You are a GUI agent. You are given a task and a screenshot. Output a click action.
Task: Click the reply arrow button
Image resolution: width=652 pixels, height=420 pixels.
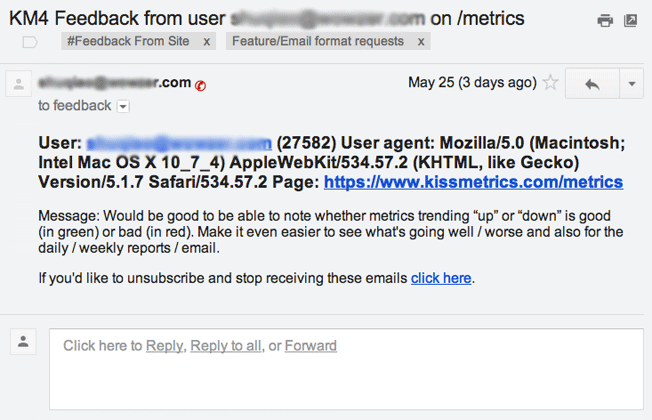click(592, 84)
